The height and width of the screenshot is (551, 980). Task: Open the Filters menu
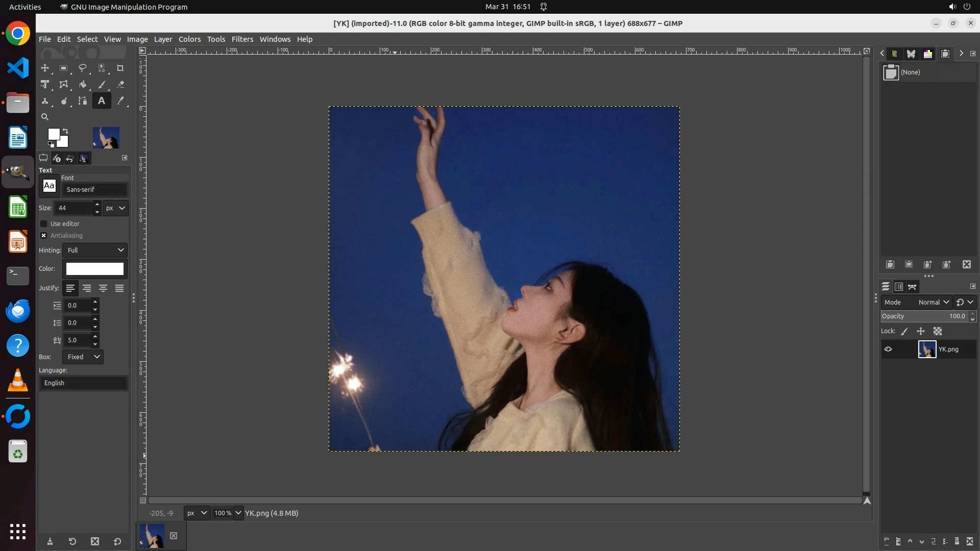click(x=242, y=39)
